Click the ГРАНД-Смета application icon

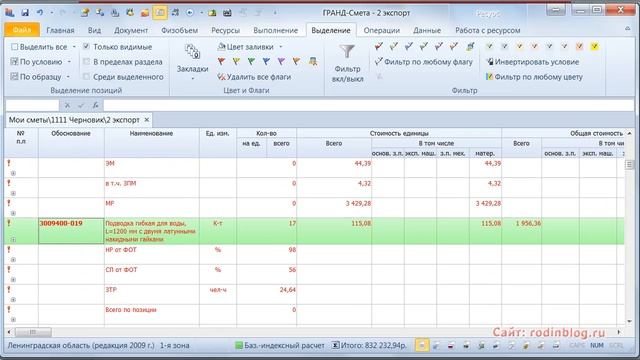(10, 13)
